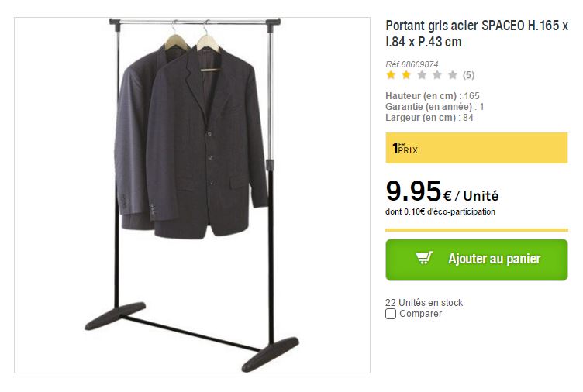This screenshot has height=392, width=583.
Task: Open the Portant gris acier SPACEO title
Action: (x=476, y=33)
